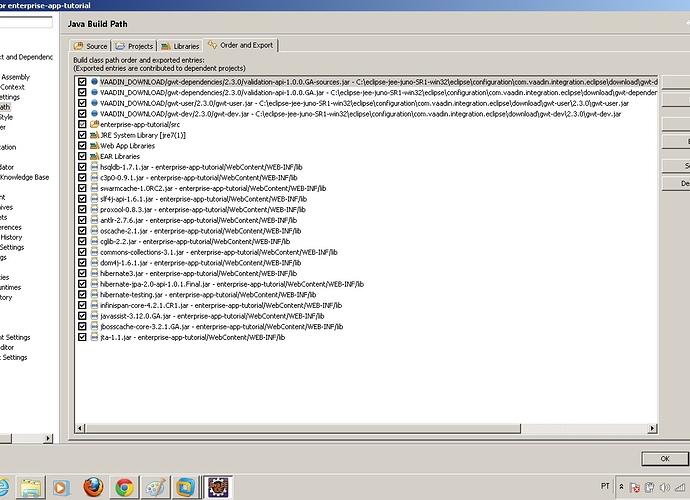
Task: Open Paint from taskbar
Action: click(155, 488)
